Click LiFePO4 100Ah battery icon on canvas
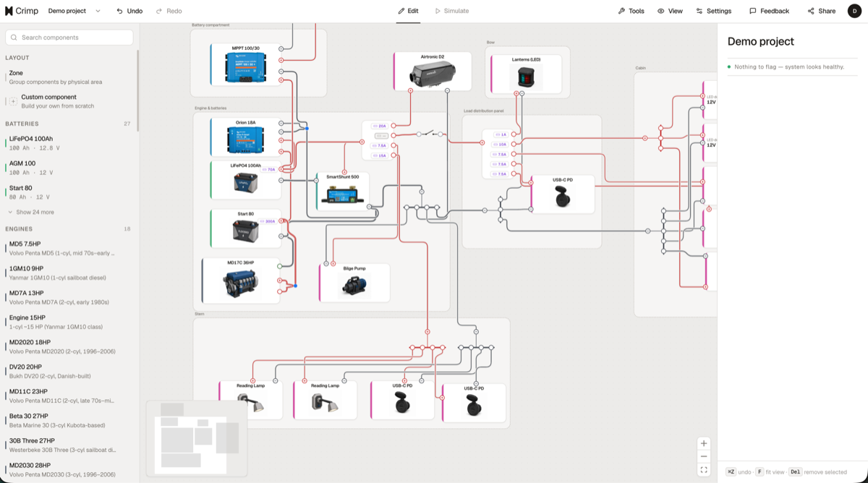Image resolution: width=868 pixels, height=483 pixels. click(x=245, y=183)
